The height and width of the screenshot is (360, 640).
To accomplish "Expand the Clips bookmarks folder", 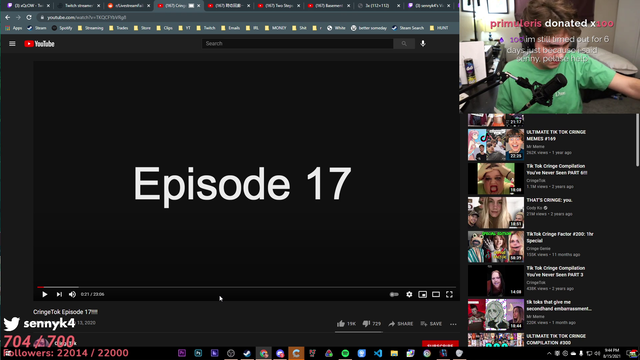I will [164, 28].
